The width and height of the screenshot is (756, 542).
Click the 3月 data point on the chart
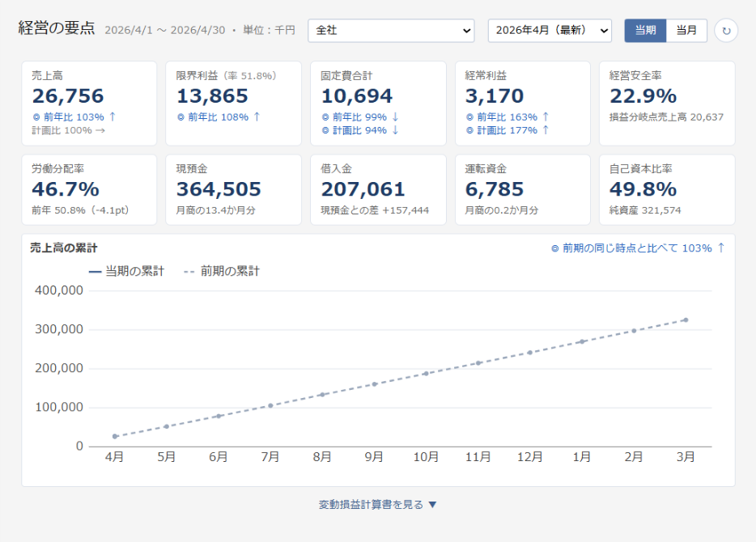click(x=686, y=320)
